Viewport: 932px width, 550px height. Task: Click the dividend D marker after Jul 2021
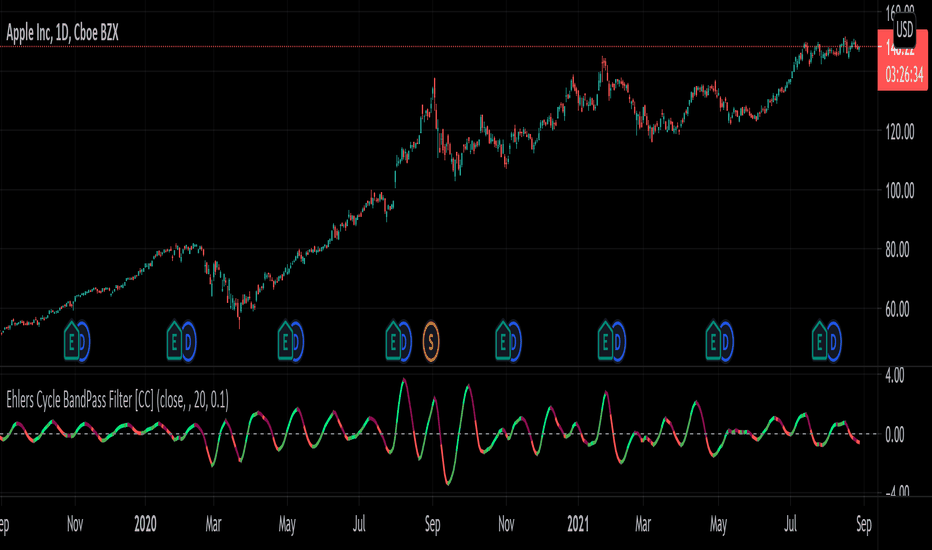click(x=833, y=341)
